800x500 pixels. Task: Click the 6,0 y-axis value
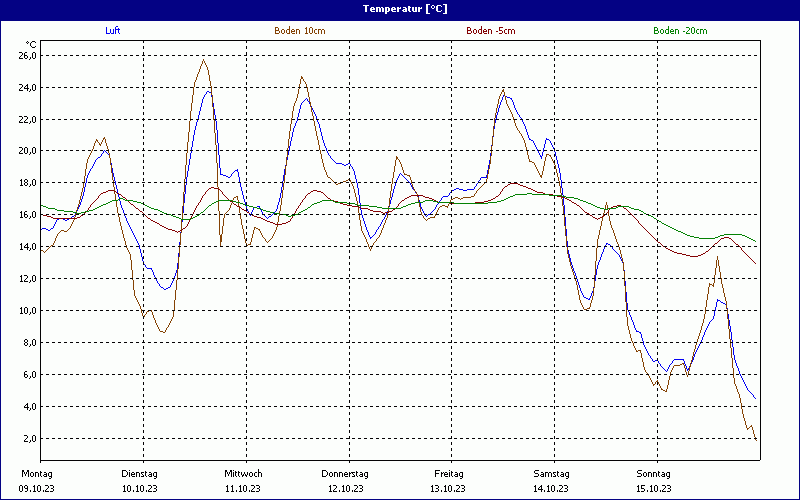tap(30, 374)
